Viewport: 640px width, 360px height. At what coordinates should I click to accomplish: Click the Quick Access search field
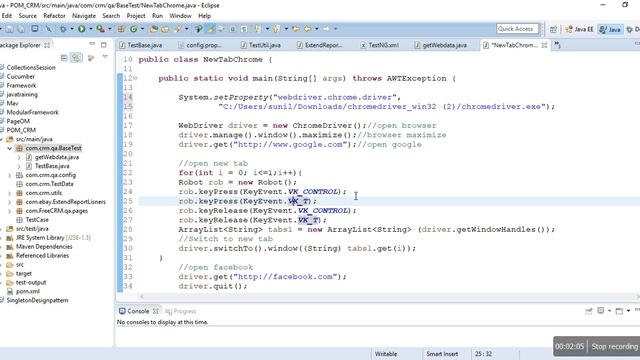click(517, 29)
